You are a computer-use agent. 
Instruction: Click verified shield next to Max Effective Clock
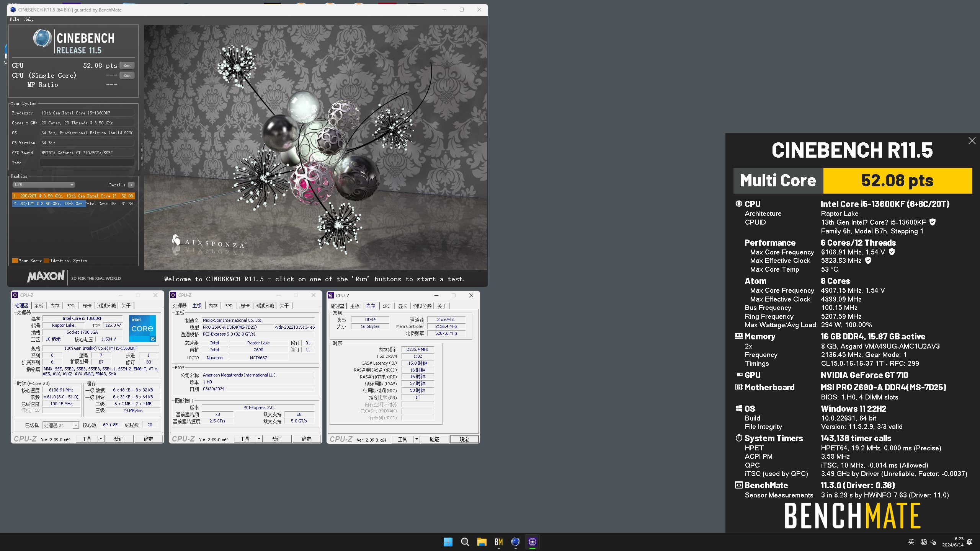pyautogui.click(x=868, y=260)
